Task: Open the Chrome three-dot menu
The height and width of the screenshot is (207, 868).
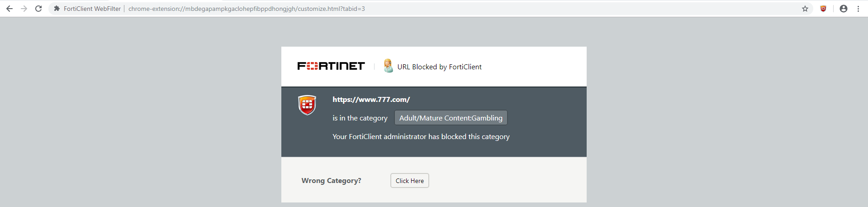Action: 858,9
